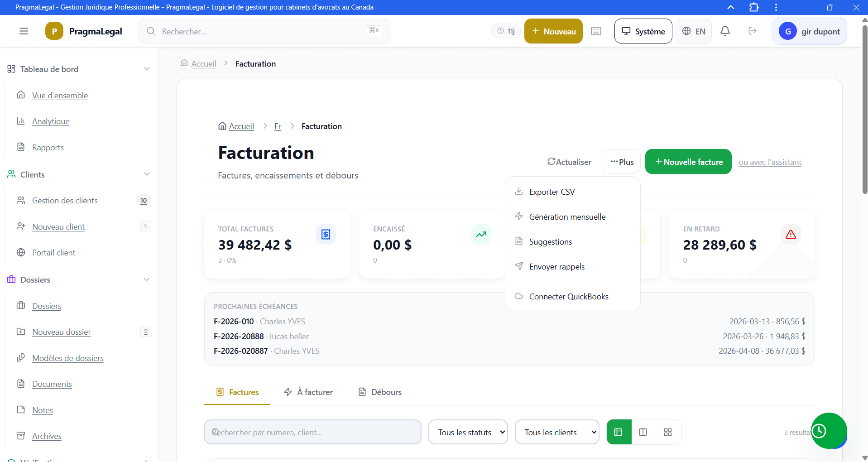Image resolution: width=868 pixels, height=462 pixels.
Task: Open the ou avec l'assistant link
Action: click(770, 162)
